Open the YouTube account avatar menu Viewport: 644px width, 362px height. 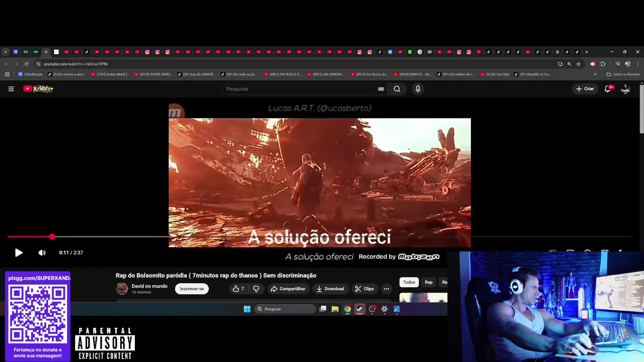coord(625,89)
